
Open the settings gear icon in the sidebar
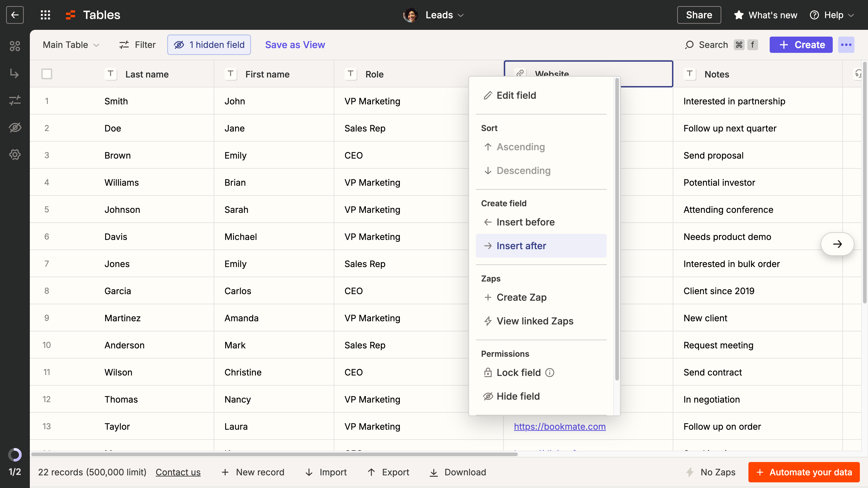coord(15,154)
